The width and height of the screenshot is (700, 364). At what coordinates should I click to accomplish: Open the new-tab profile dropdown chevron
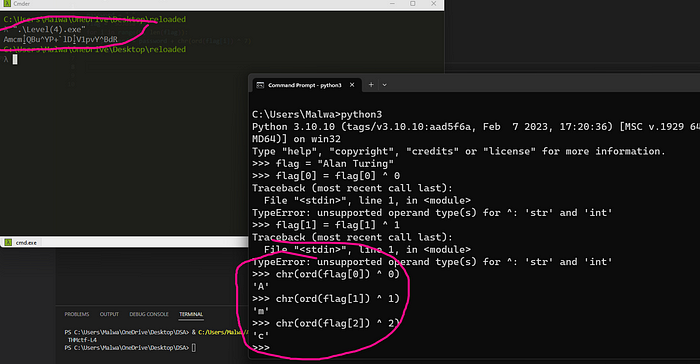pyautogui.click(x=384, y=85)
